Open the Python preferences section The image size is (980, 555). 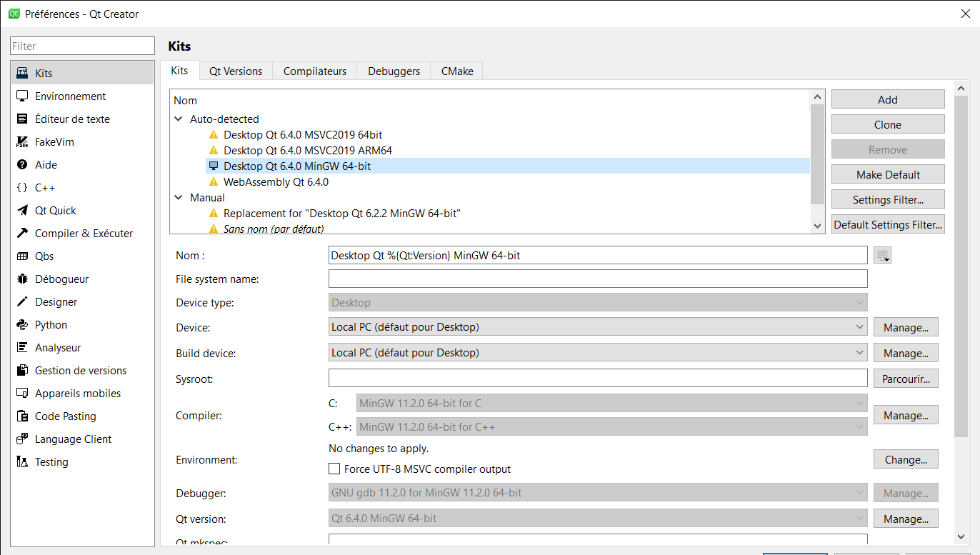[x=51, y=324]
